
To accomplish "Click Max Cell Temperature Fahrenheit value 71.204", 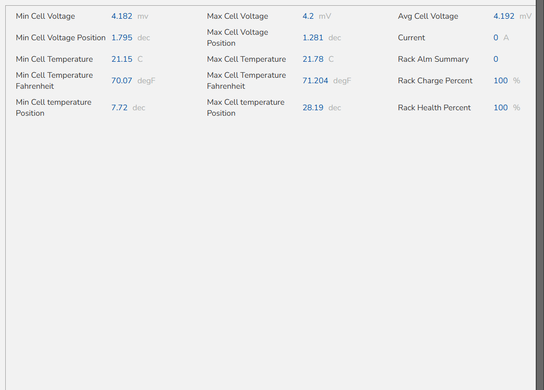I will tap(315, 81).
